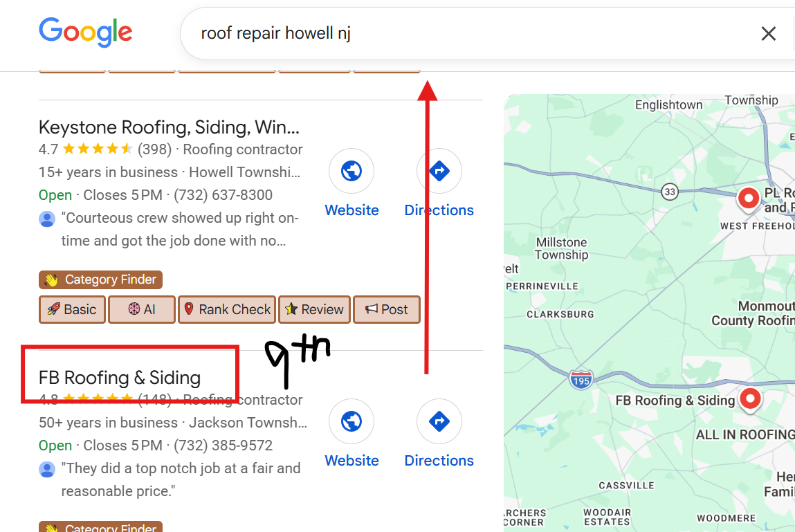Run the Rank Check button
Image resolution: width=795 pixels, height=532 pixels.
[x=227, y=309]
